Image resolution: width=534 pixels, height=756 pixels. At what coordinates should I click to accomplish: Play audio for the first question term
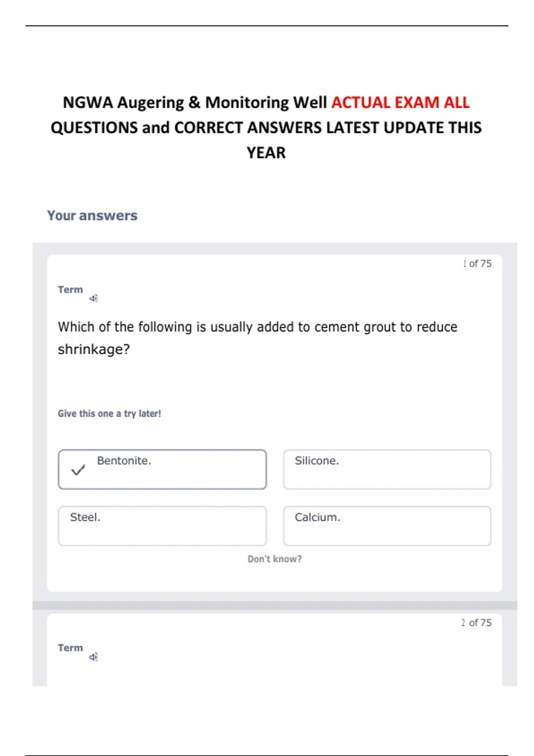(93, 298)
